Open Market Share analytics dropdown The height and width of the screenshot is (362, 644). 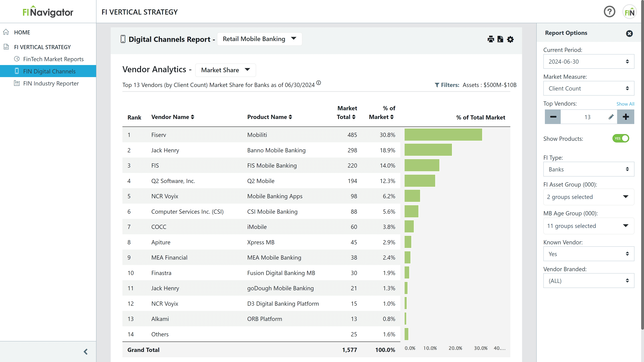[x=226, y=70]
